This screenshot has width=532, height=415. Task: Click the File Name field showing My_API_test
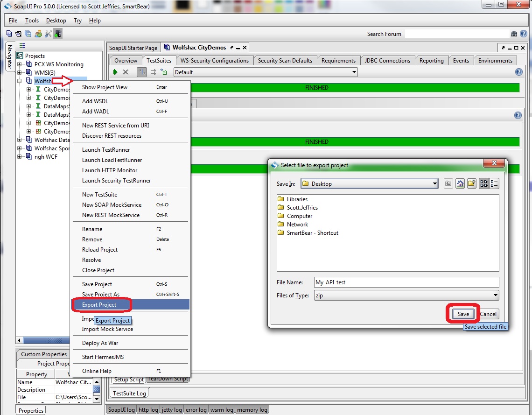pyautogui.click(x=406, y=281)
